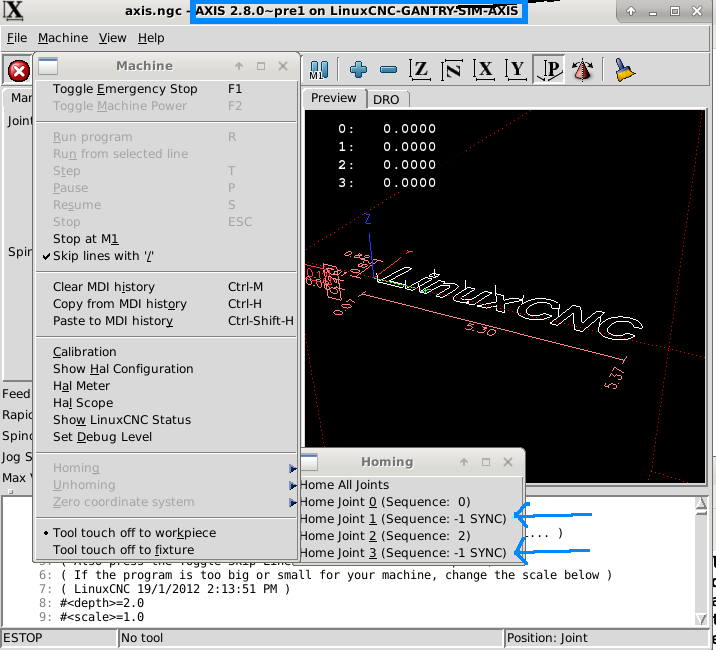Switch to the DRO tab

[x=386, y=99]
